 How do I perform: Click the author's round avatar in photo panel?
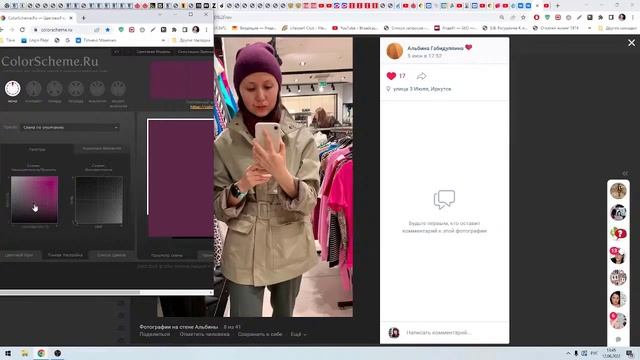click(395, 51)
